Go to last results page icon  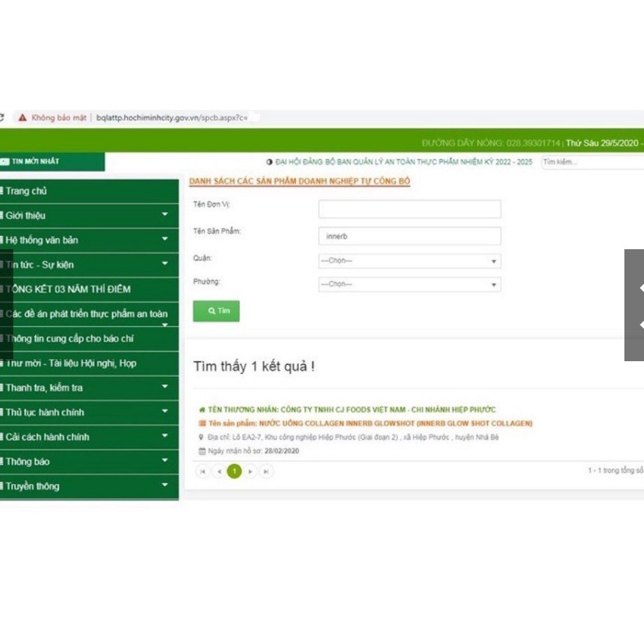coord(266,472)
